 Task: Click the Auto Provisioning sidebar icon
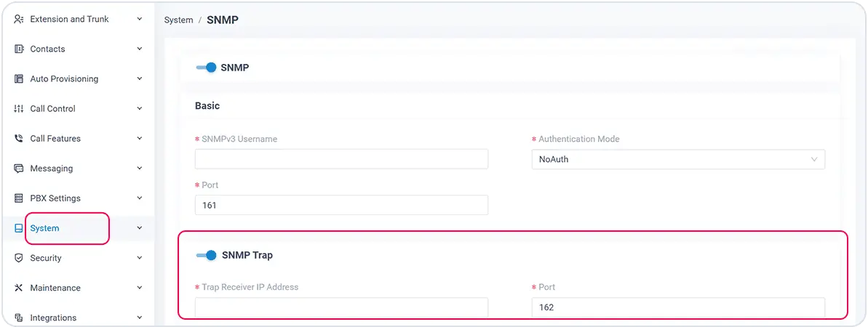pyautogui.click(x=19, y=78)
